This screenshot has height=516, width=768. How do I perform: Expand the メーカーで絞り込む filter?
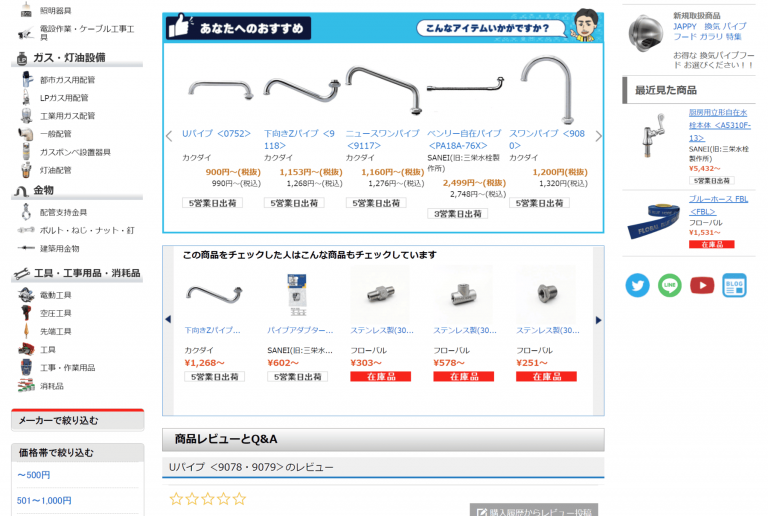pyautogui.click(x=77, y=421)
